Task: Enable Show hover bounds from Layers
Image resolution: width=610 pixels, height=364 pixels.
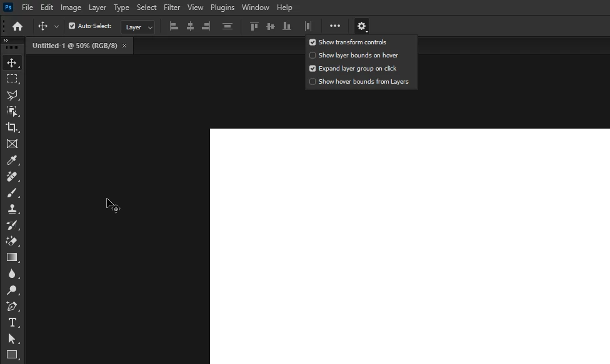Action: [312, 82]
